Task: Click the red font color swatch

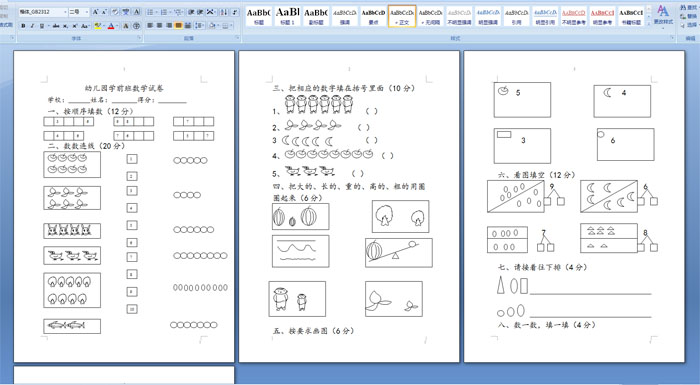Action: coord(111,26)
